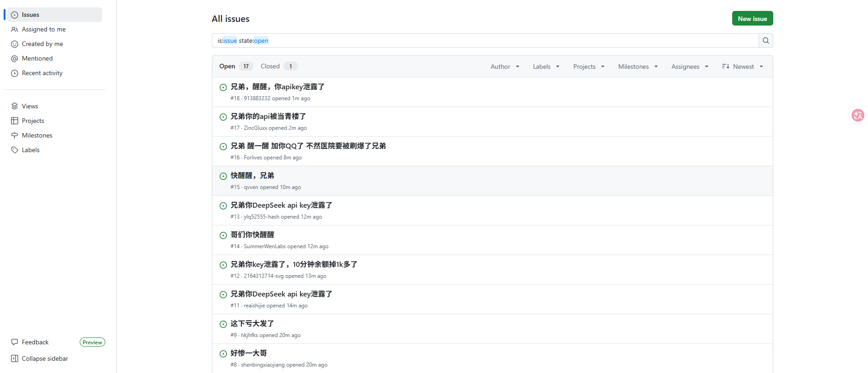The height and width of the screenshot is (373, 868).
Task: Open issue titled 兄弟，醒醒，你apikey泄露了
Action: [x=277, y=87]
